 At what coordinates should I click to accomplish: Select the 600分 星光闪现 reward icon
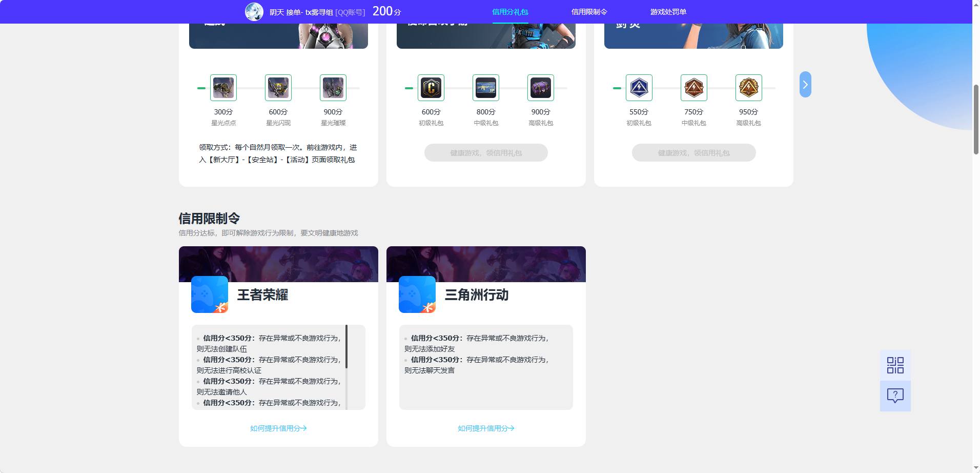pyautogui.click(x=278, y=88)
